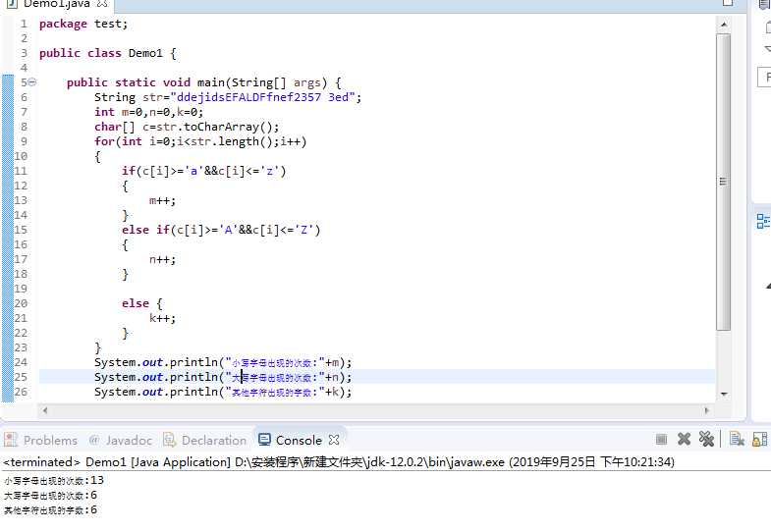The width and height of the screenshot is (771, 532).
Task: Select the Demo1.java editor tab
Action: (57, 4)
